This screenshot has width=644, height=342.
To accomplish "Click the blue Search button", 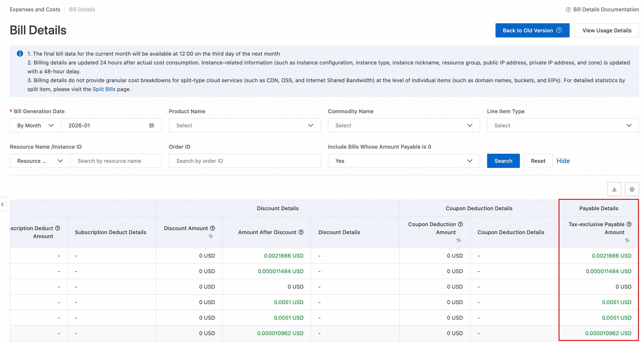I will [x=503, y=161].
